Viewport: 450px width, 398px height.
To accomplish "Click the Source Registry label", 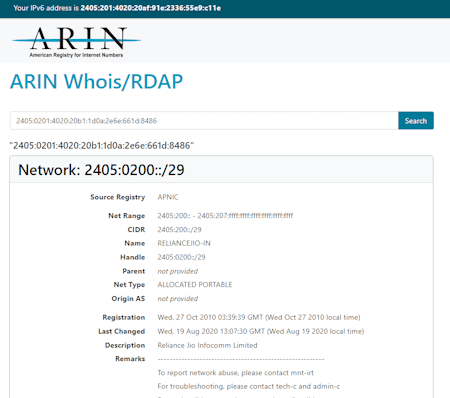I will [118, 197].
